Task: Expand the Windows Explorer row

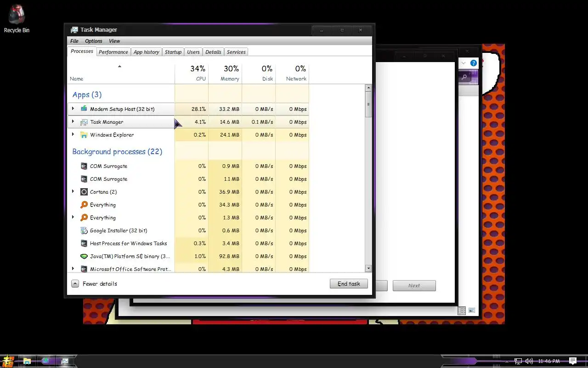Action: click(73, 135)
